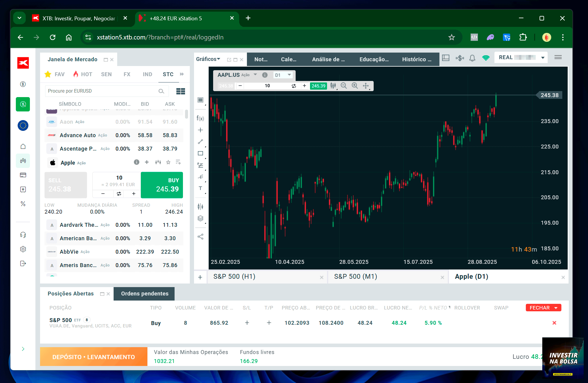
Task: Select the FAV market tab
Action: click(x=55, y=74)
